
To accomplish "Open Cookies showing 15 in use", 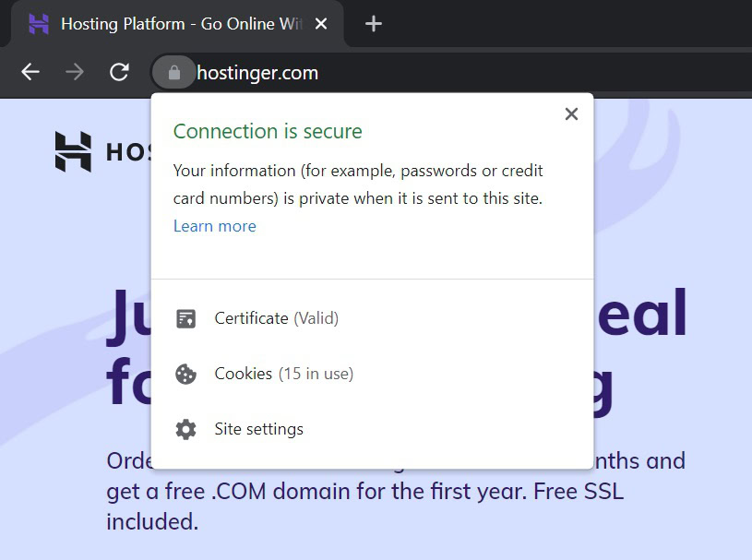I will pos(282,374).
